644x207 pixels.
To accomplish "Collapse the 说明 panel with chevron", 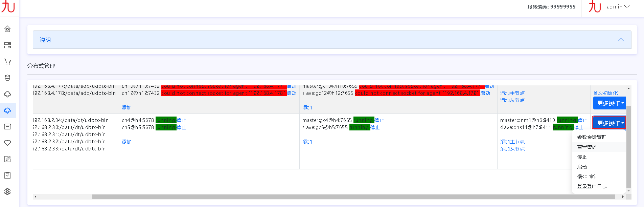I will coord(621,40).
